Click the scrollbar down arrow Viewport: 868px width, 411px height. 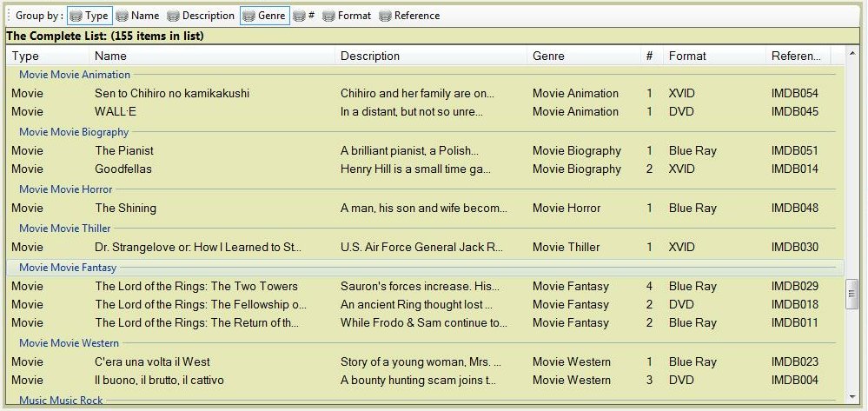coord(853,398)
